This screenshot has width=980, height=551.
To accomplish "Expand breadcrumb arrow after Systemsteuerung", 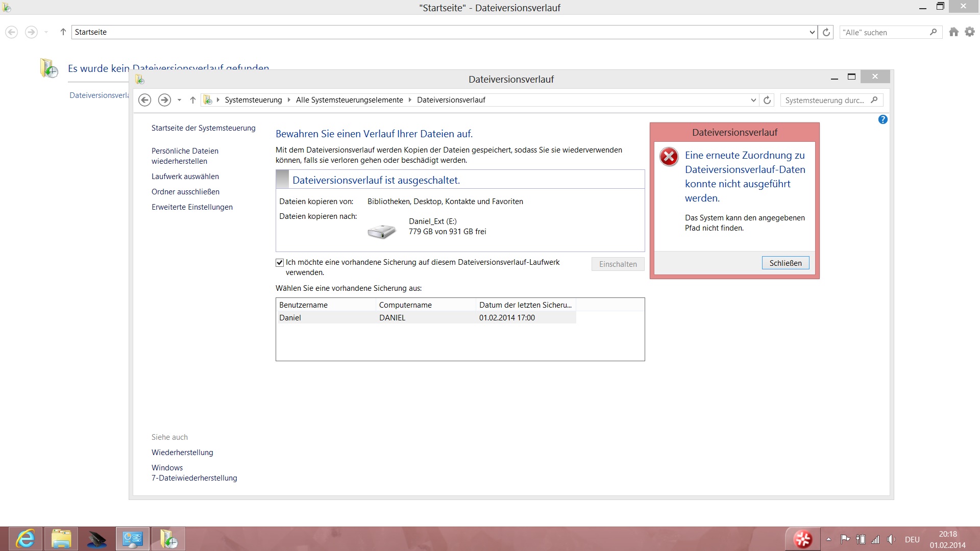I will tap(288, 100).
